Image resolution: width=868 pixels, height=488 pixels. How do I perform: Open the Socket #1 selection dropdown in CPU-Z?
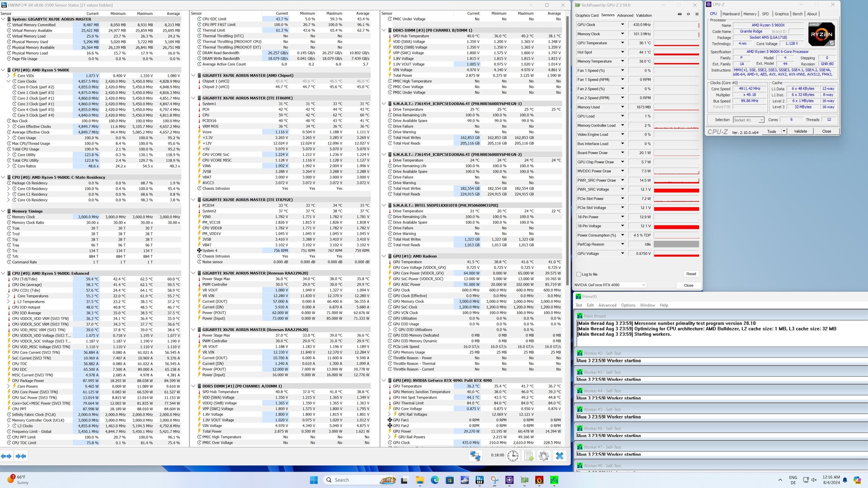coord(748,120)
